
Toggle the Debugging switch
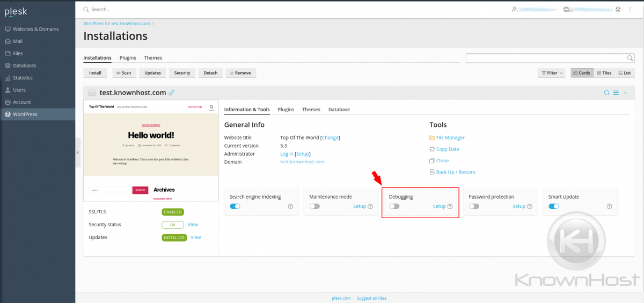(394, 206)
